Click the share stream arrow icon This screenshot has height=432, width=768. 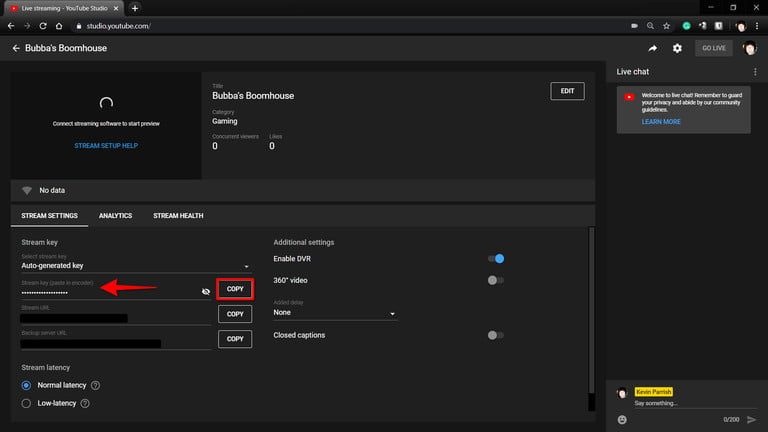(653, 48)
